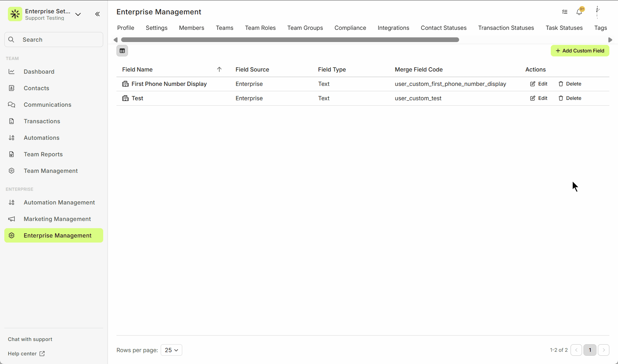This screenshot has height=364, width=618.
Task: Go to pagination page 1
Action: point(590,350)
